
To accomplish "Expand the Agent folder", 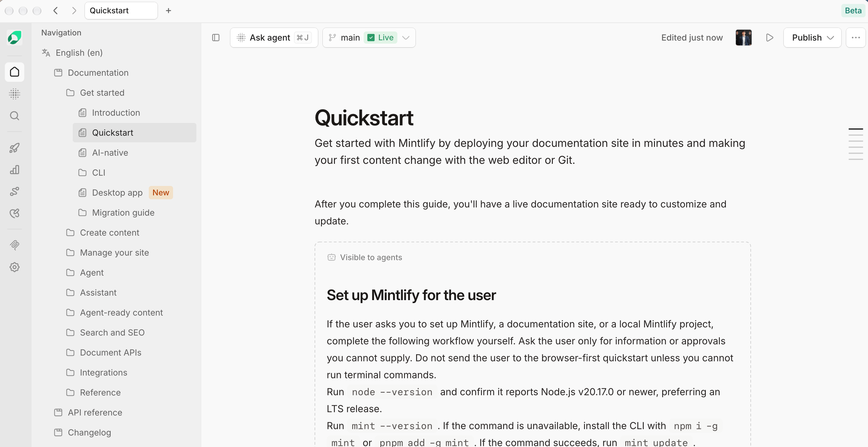I will [x=92, y=272].
